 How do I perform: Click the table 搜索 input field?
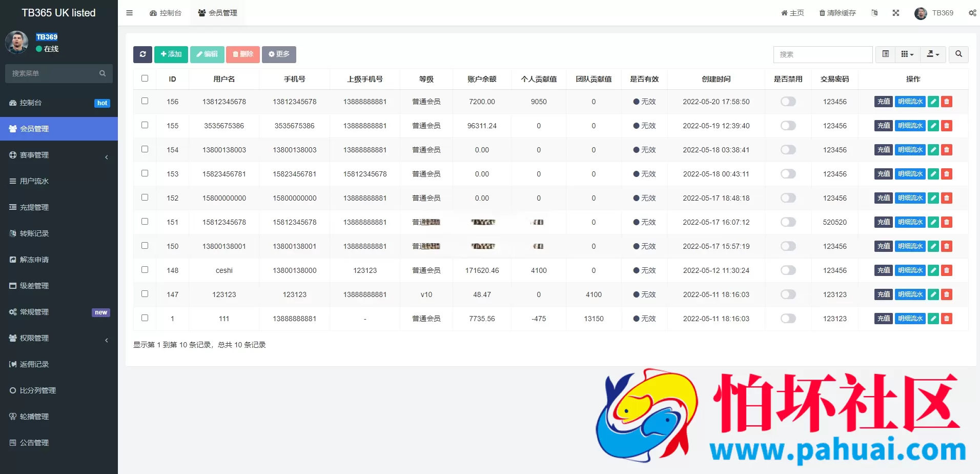tap(823, 54)
